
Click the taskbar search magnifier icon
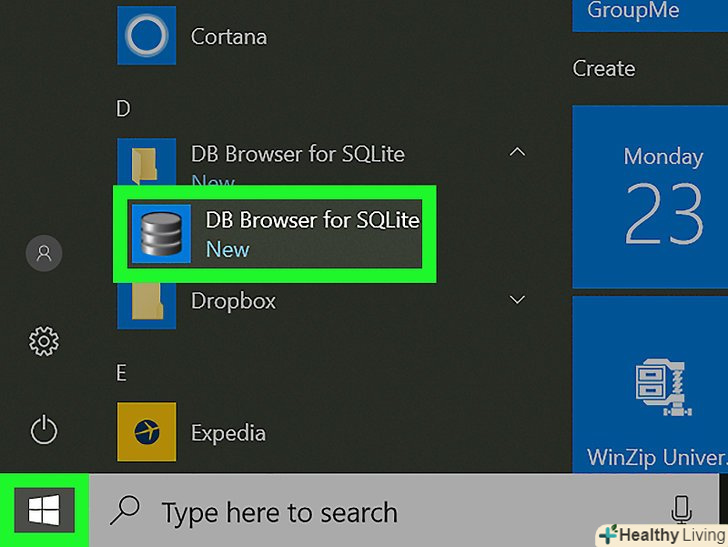click(124, 510)
